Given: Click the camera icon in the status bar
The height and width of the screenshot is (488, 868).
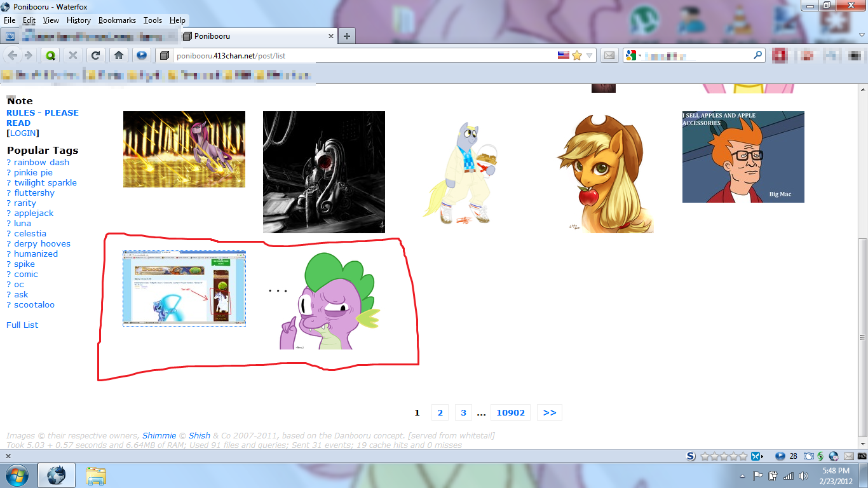Looking at the screenshot, I should [x=809, y=456].
